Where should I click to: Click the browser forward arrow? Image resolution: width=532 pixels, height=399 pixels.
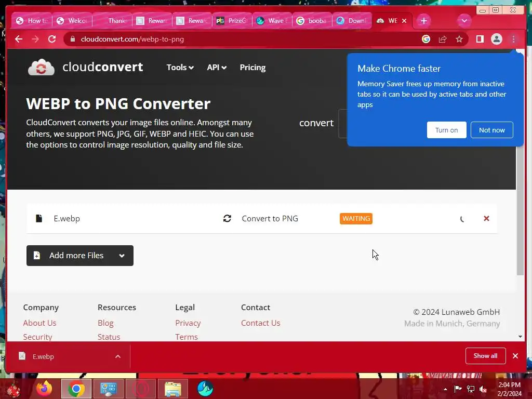point(35,39)
